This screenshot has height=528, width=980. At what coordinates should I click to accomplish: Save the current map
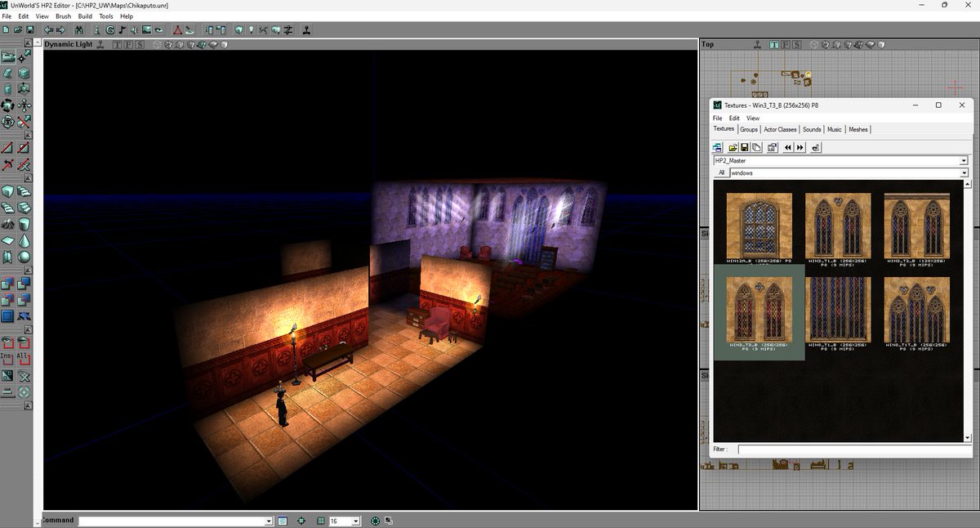point(30,29)
